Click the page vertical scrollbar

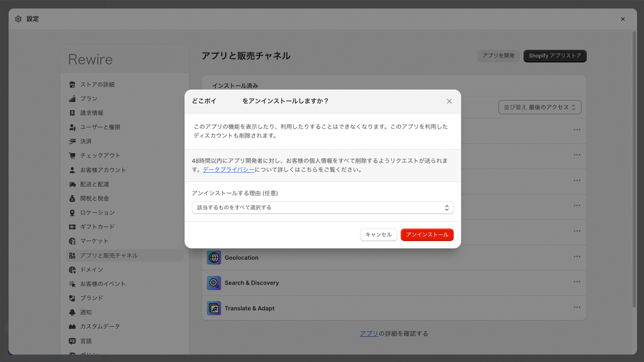pyautogui.click(x=634, y=169)
